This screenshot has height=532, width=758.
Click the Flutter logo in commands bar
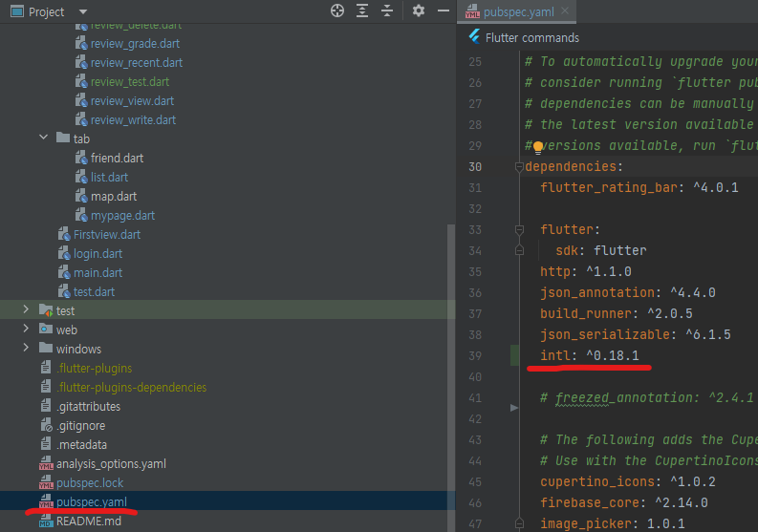[474, 36]
